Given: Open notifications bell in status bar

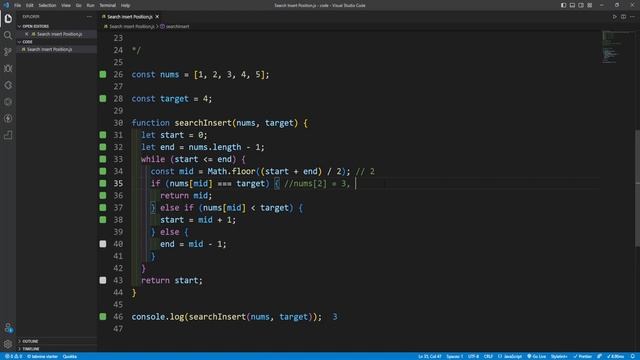Looking at the screenshot, I should click(x=633, y=356).
